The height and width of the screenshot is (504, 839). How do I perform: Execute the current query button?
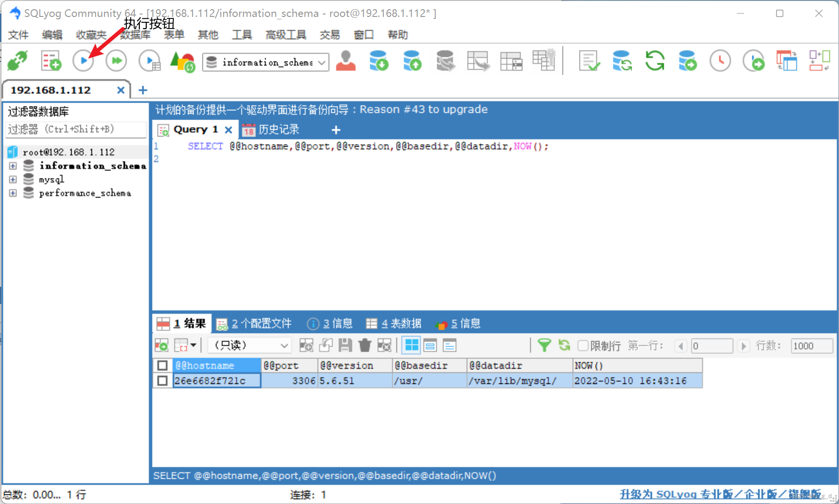[83, 61]
